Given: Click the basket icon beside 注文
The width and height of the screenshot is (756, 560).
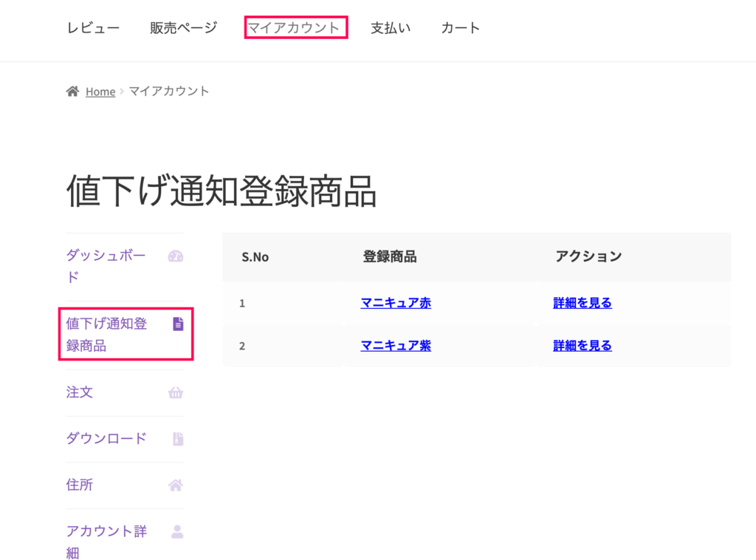Looking at the screenshot, I should [x=176, y=392].
